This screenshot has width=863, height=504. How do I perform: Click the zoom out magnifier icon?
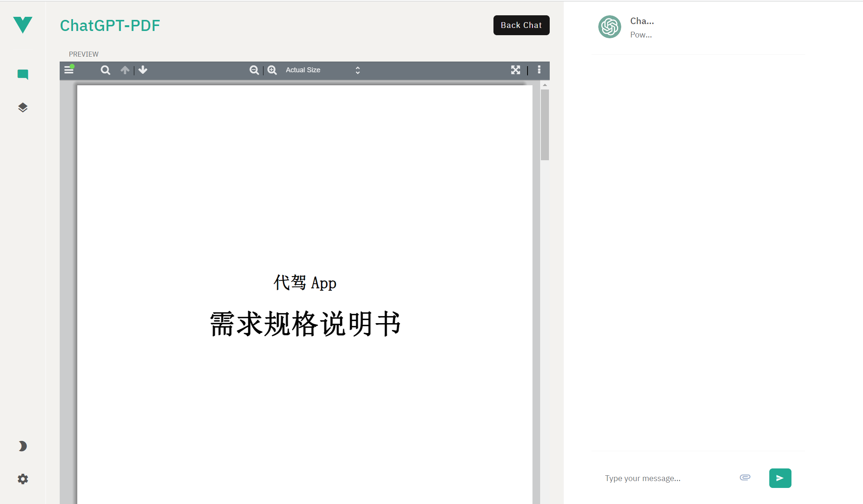[254, 70]
